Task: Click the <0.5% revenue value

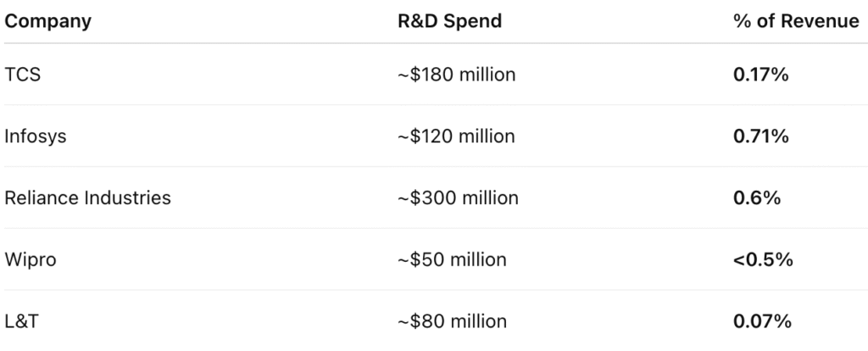Action: click(763, 259)
